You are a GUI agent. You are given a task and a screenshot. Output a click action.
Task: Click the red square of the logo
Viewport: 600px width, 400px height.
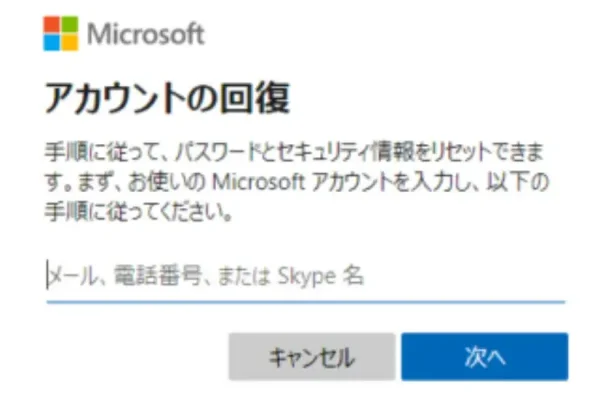(52, 25)
